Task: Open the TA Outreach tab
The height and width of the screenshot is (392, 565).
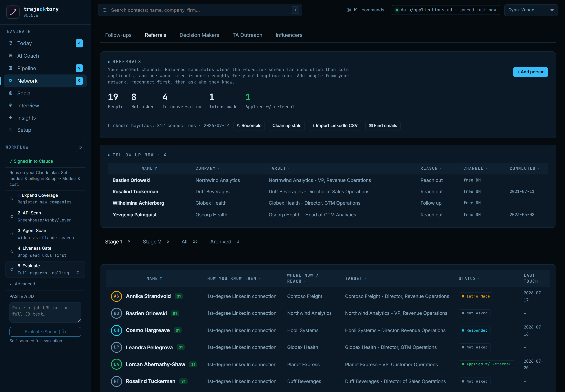Action: pyautogui.click(x=247, y=35)
